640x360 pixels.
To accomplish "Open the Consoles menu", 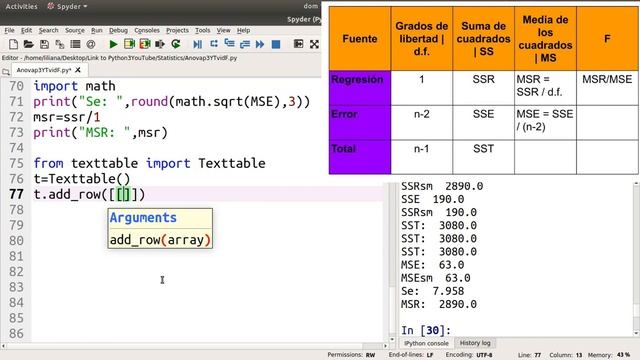I will pyautogui.click(x=147, y=30).
